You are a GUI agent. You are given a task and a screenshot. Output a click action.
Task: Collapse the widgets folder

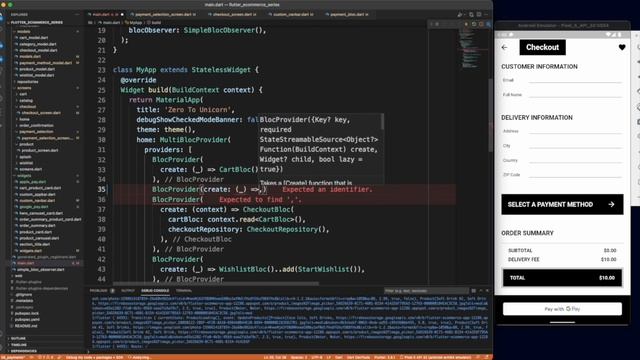pyautogui.click(x=24, y=176)
